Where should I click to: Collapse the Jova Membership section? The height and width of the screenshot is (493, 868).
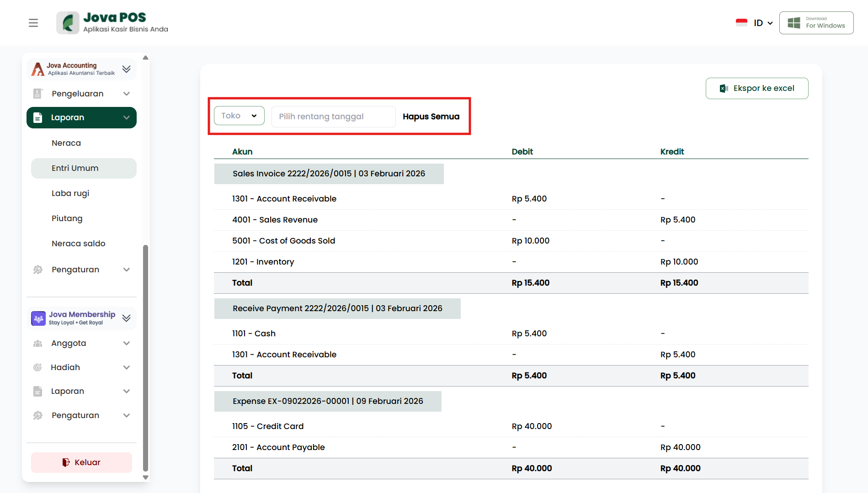point(127,318)
